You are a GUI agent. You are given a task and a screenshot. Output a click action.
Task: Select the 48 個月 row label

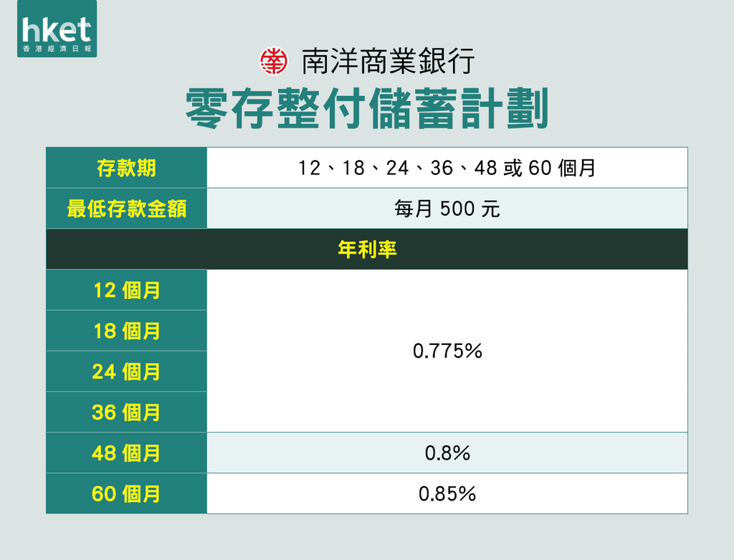click(x=126, y=452)
